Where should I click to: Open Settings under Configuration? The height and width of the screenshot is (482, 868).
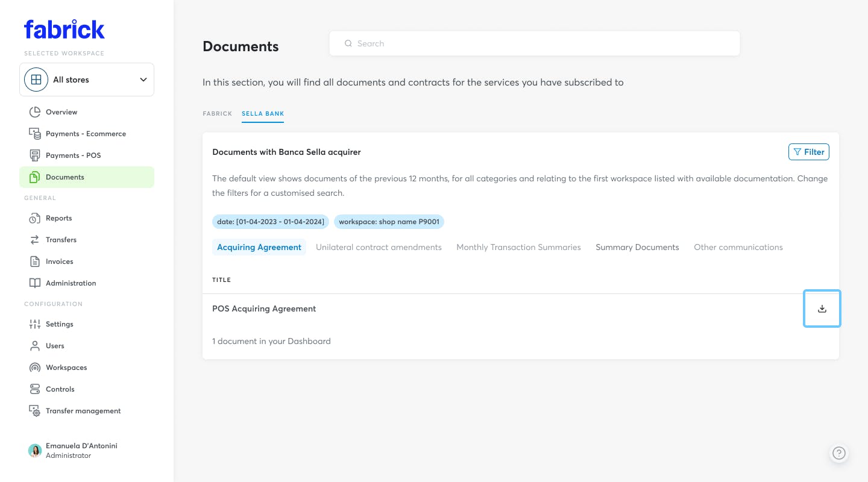[x=60, y=324]
